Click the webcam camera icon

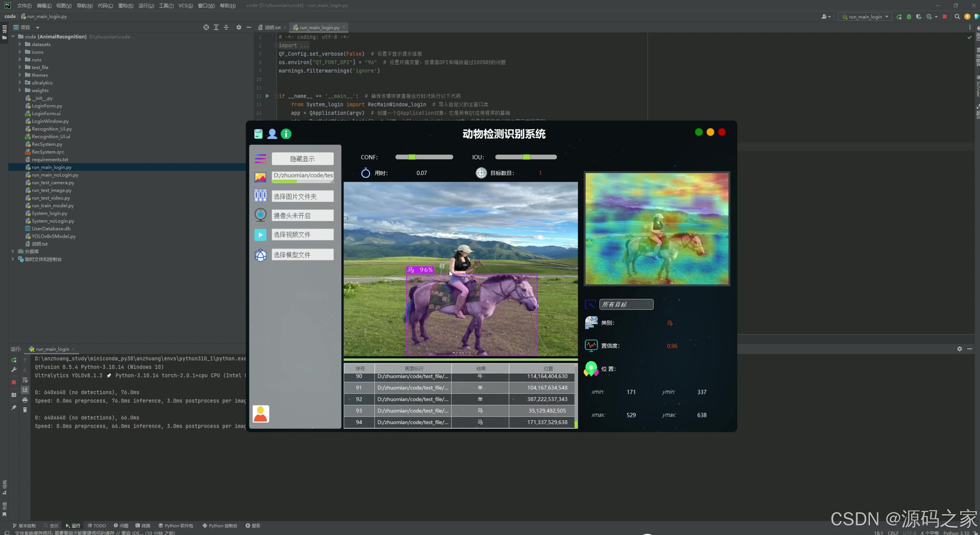[x=260, y=215]
